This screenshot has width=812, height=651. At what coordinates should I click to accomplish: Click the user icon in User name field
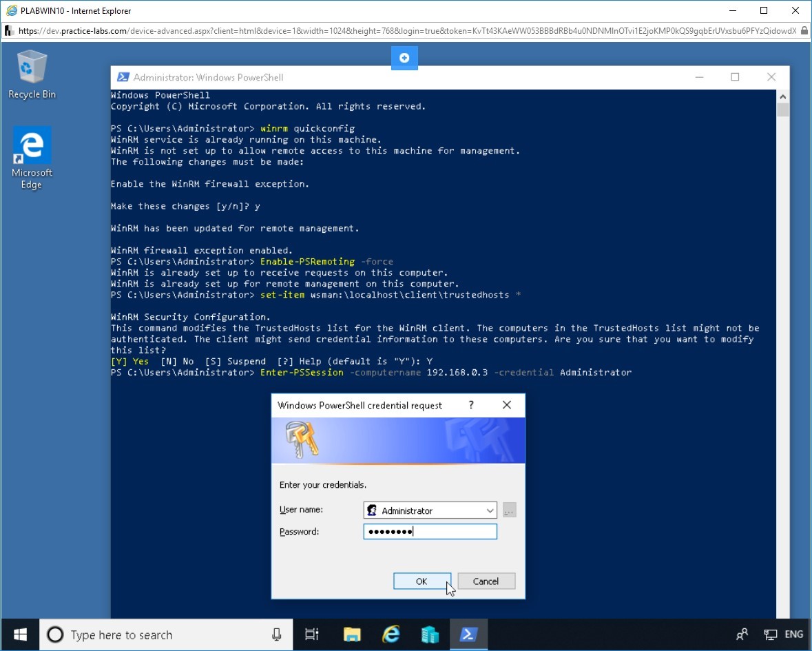371,510
